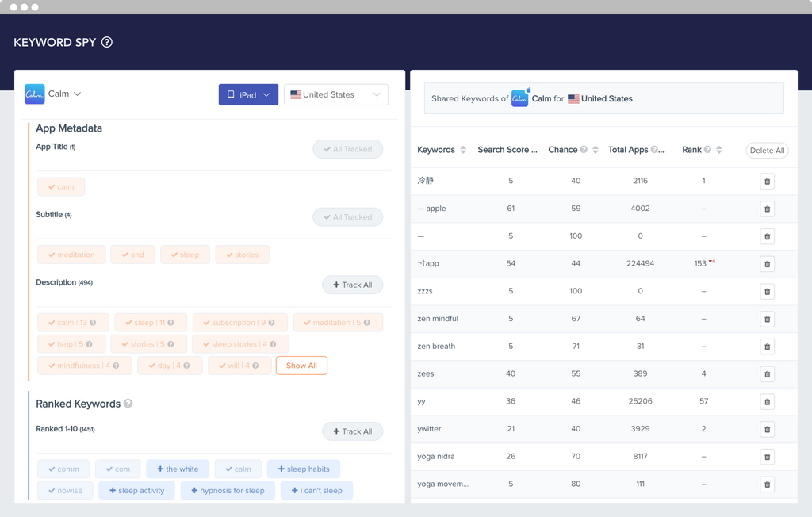This screenshot has height=517, width=812.
Task: Toggle the "nowise" ranked keyword chip
Action: coord(65,490)
